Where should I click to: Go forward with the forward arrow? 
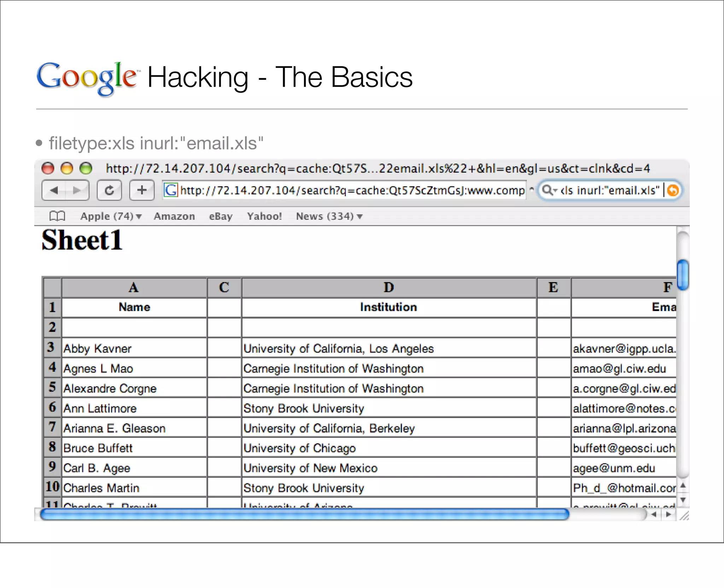click(x=77, y=190)
